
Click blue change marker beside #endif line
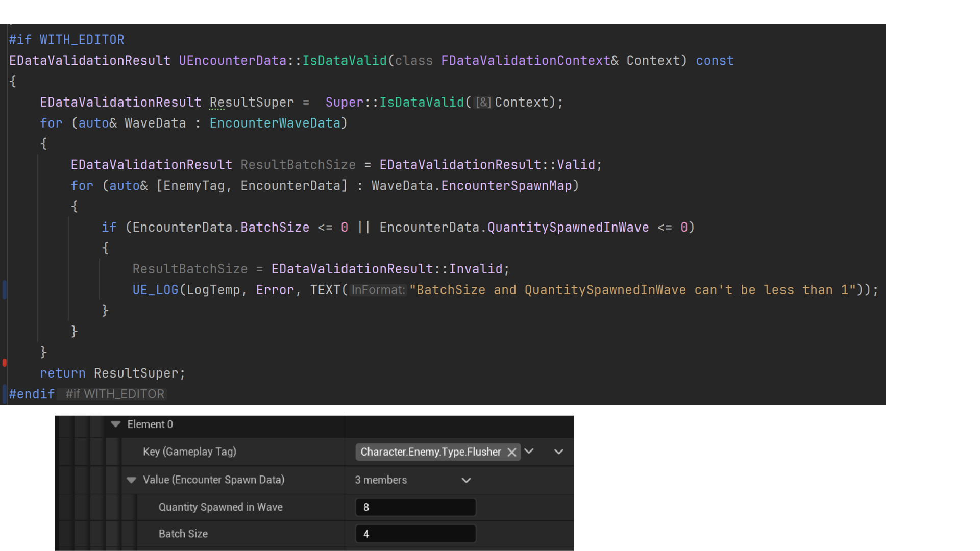pyautogui.click(x=5, y=393)
